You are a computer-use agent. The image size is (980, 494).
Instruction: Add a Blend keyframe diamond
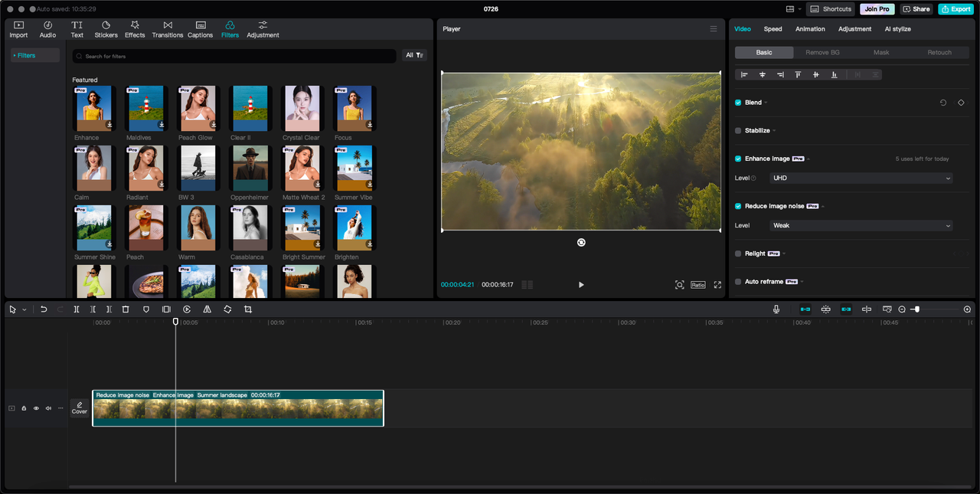click(961, 103)
